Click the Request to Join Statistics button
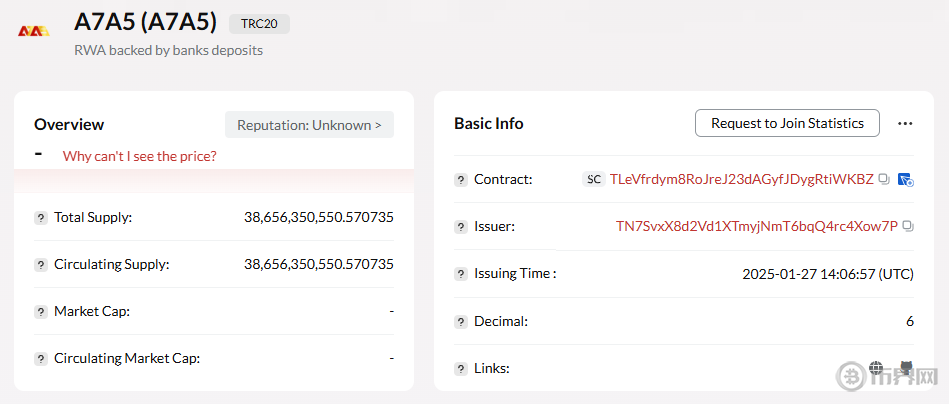949x404 pixels. point(787,123)
